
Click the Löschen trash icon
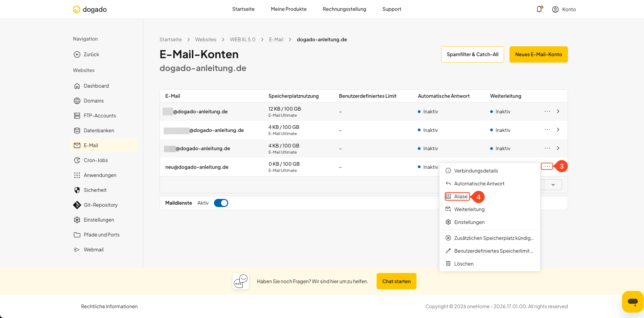tap(448, 264)
